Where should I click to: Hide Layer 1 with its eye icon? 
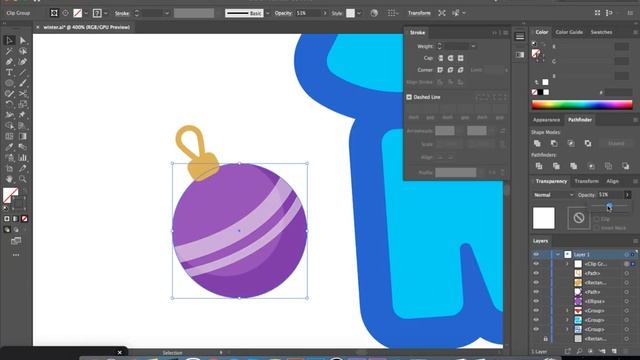click(x=536, y=254)
